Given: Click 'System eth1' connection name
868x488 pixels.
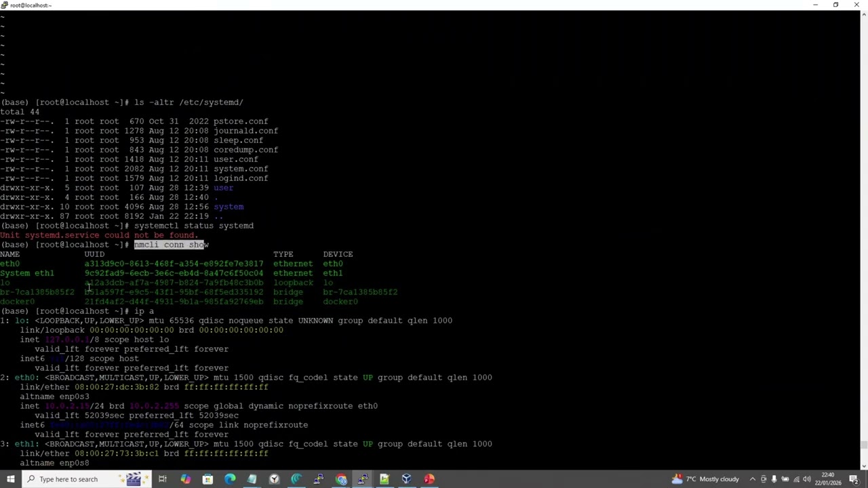Looking at the screenshot, I should tap(27, 273).
